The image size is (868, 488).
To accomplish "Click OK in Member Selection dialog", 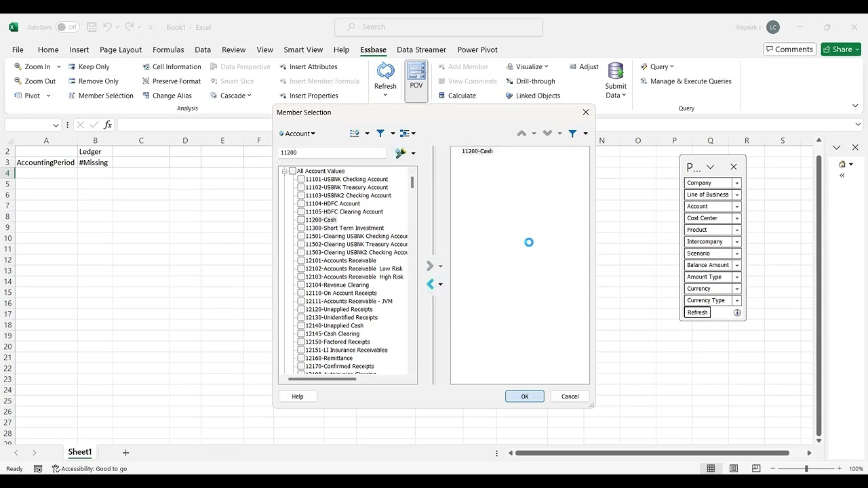I will point(524,396).
